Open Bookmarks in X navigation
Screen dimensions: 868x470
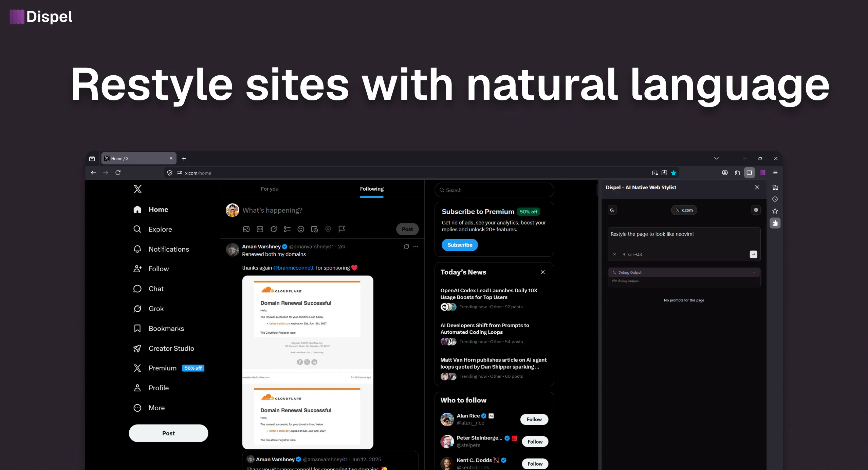tap(159, 329)
